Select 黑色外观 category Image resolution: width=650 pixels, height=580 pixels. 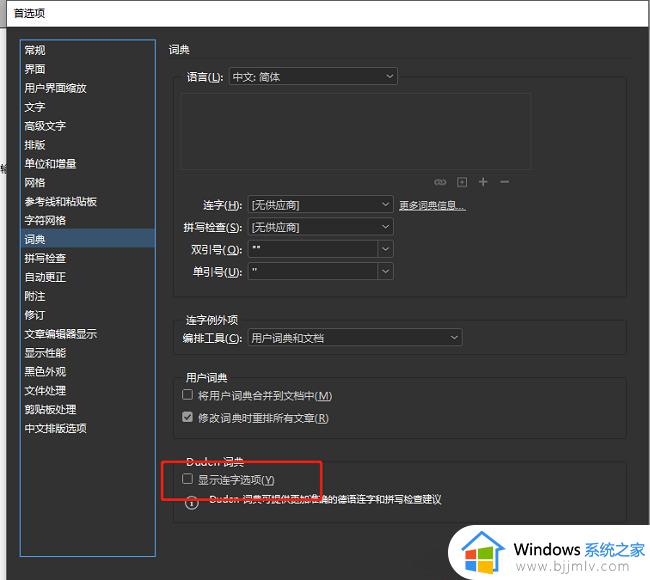tap(87, 371)
